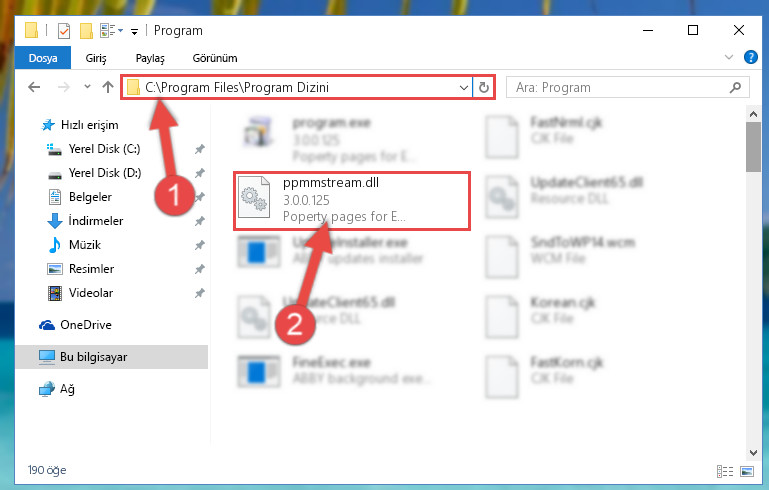The image size is (769, 490).
Task: Click the vertical scrollbar thumb
Action: (753, 147)
